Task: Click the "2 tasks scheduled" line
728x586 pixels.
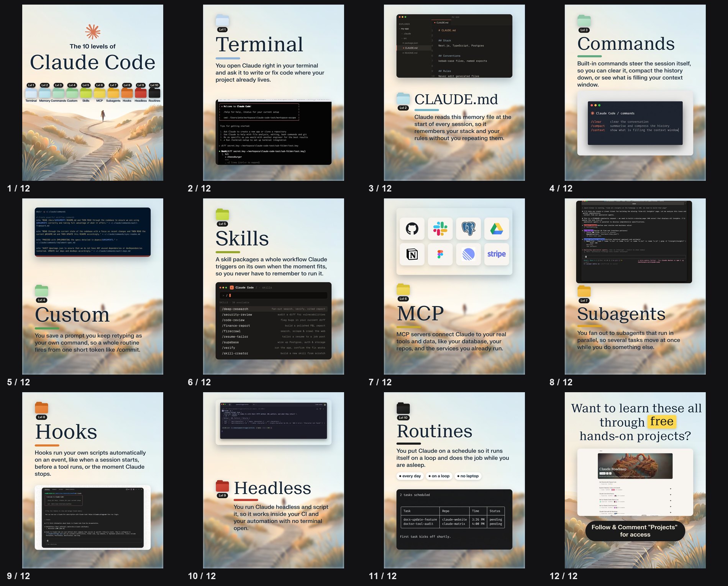Action: coord(415,495)
